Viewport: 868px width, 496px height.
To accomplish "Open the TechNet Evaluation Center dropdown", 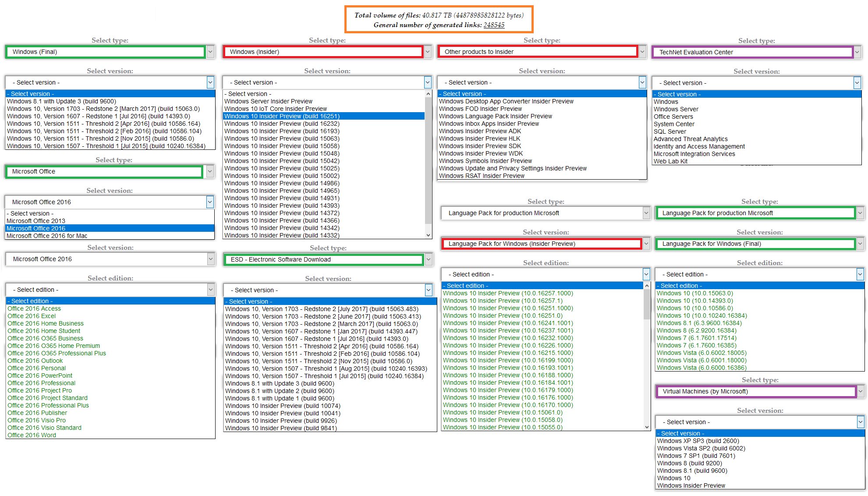I will [757, 52].
